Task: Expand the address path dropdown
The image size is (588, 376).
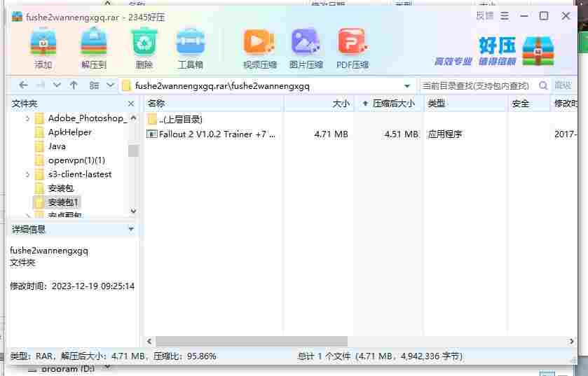Action: (x=407, y=86)
